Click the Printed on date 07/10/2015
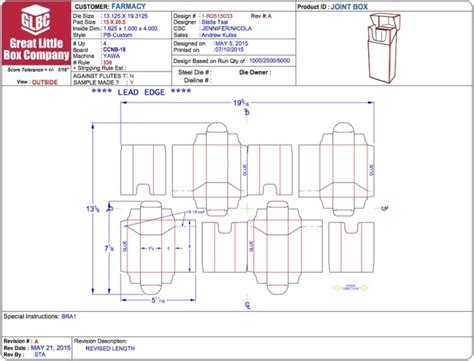This screenshot has height=361, width=474. click(229, 50)
